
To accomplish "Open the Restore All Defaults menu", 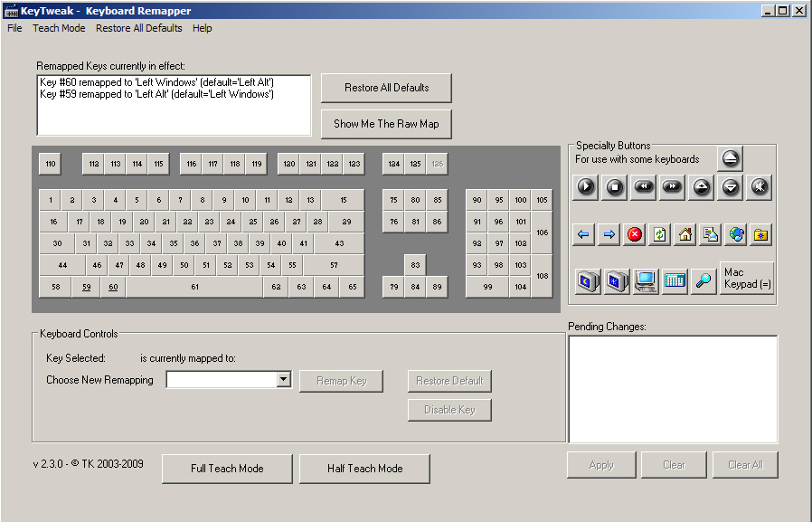I will coord(138,28).
